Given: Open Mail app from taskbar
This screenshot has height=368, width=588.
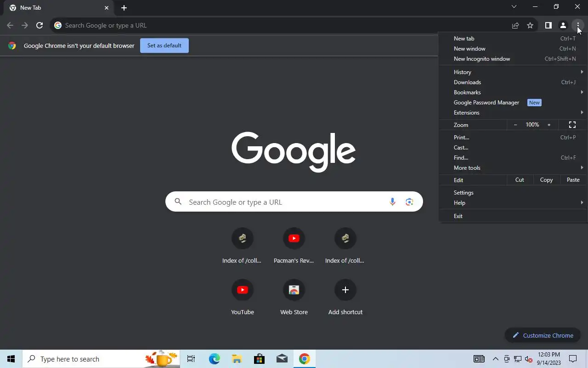Looking at the screenshot, I should click(282, 359).
